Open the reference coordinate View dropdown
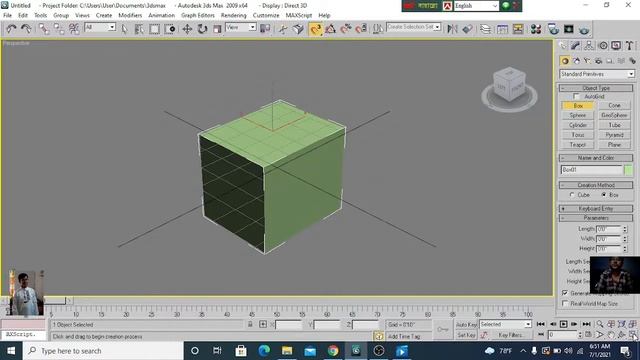Viewport: 640px width, 360px height. click(x=241, y=27)
